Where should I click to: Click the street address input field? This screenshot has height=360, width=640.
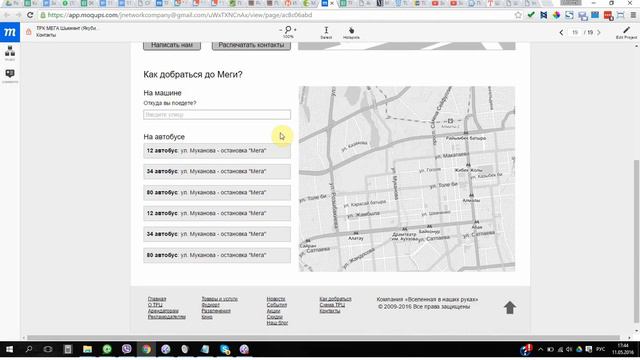tap(217, 115)
